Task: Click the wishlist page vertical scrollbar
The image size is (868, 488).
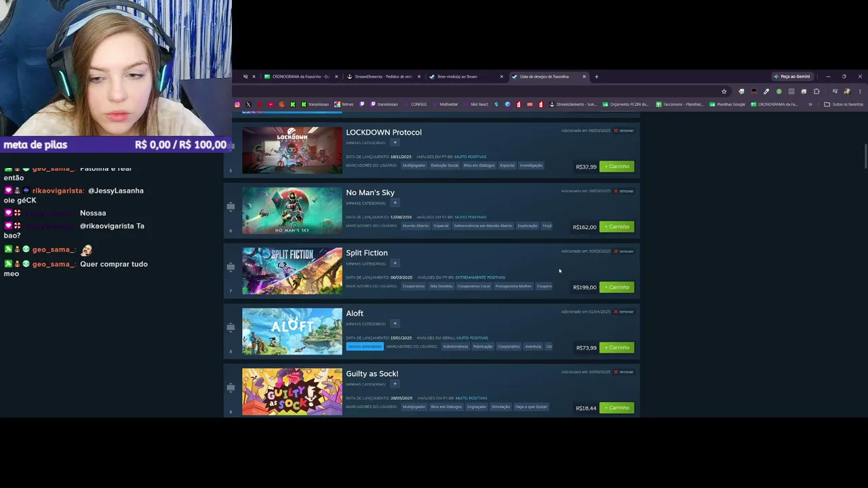Action: (865, 156)
